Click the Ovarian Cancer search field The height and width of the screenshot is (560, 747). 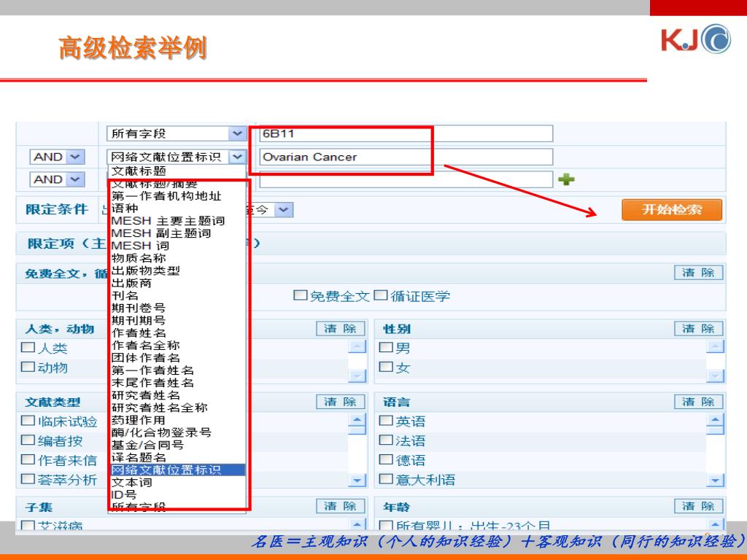(x=406, y=157)
